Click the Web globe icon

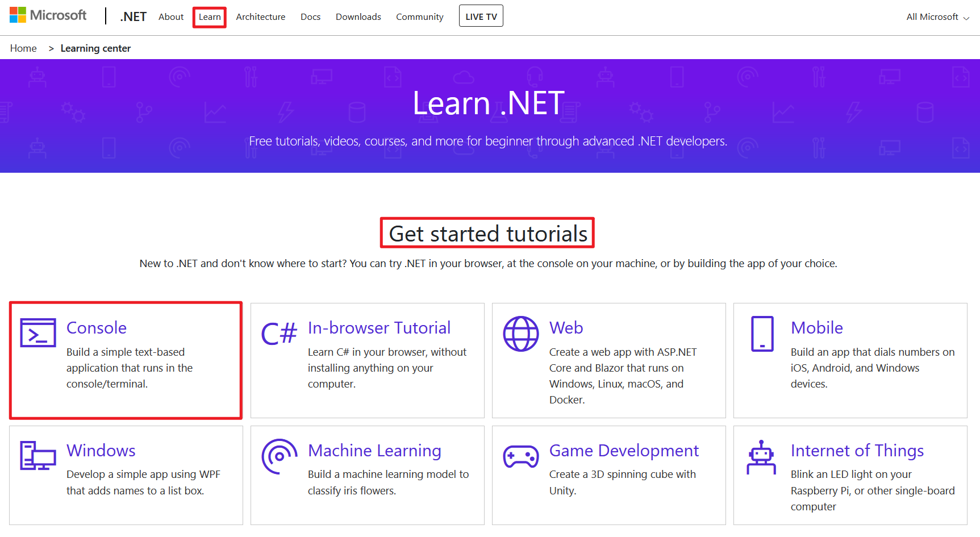[520, 334]
